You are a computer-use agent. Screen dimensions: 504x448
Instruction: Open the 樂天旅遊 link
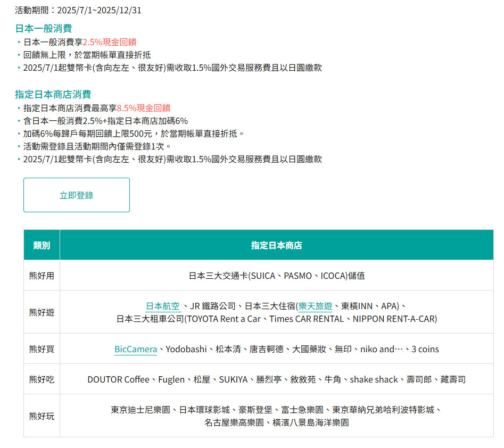pyautogui.click(x=315, y=306)
